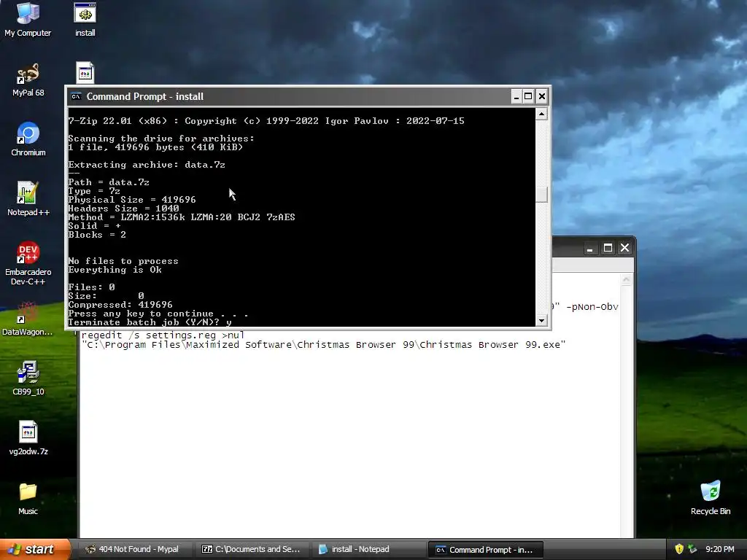
Task: Click the 'Blocks = 2' line
Action: click(97, 235)
